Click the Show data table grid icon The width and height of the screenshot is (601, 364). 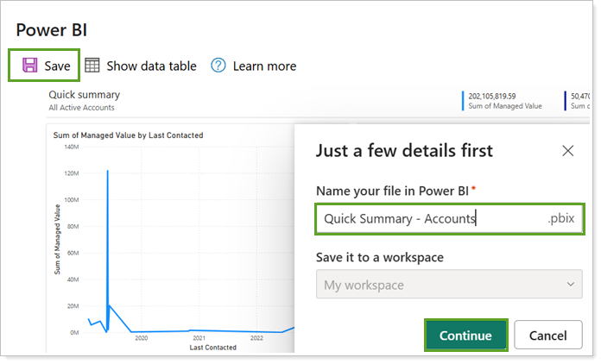tap(92, 66)
